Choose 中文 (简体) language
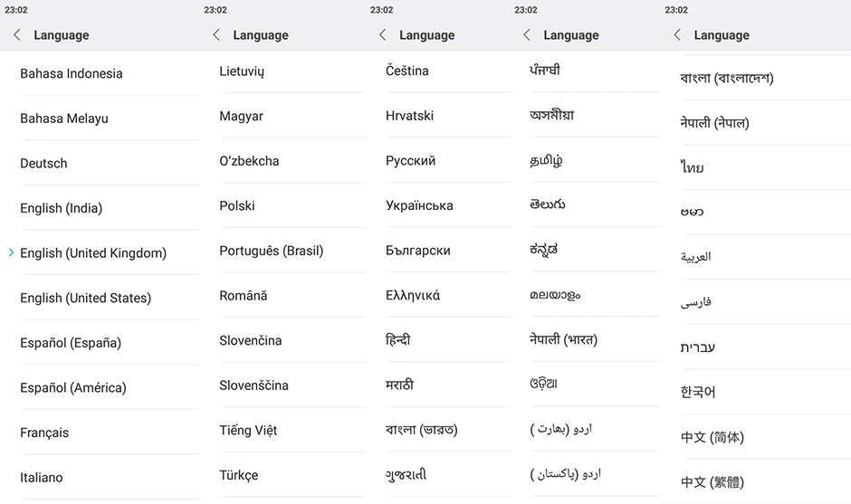 762,437
